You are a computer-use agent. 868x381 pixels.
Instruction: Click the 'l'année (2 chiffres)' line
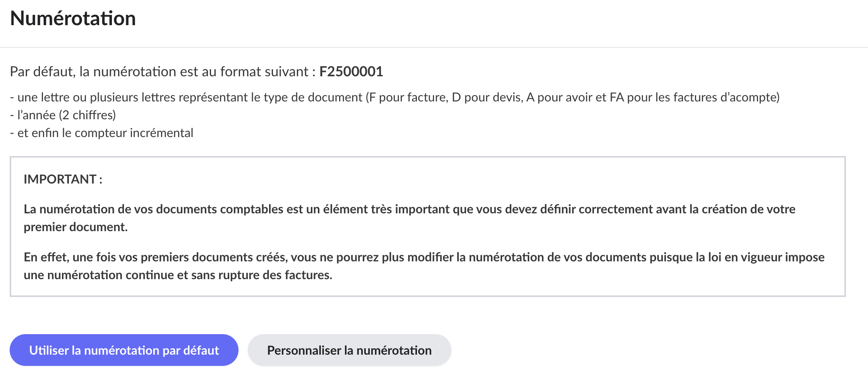pyautogui.click(x=63, y=115)
